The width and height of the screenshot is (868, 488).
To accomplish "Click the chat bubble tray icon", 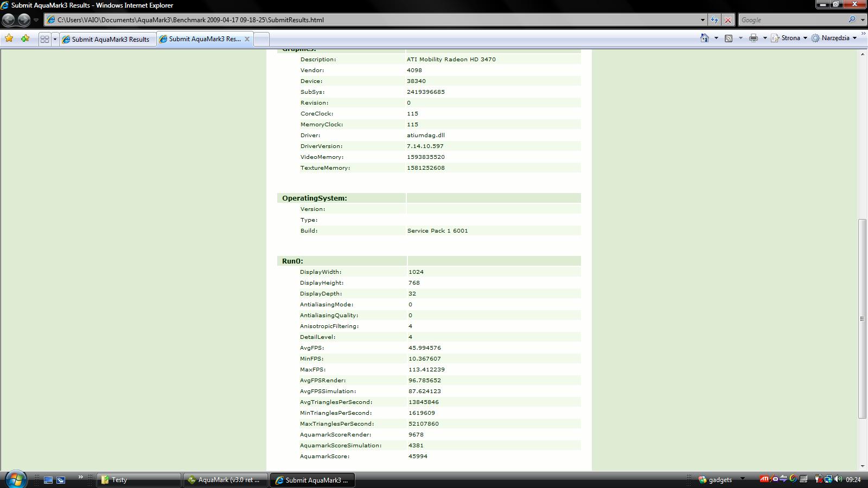I will (774, 479).
